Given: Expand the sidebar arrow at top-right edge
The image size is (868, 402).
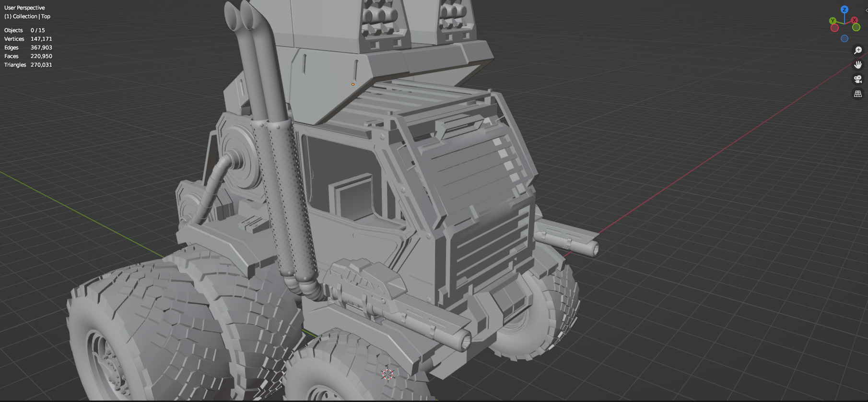Looking at the screenshot, I should pyautogui.click(x=866, y=10).
